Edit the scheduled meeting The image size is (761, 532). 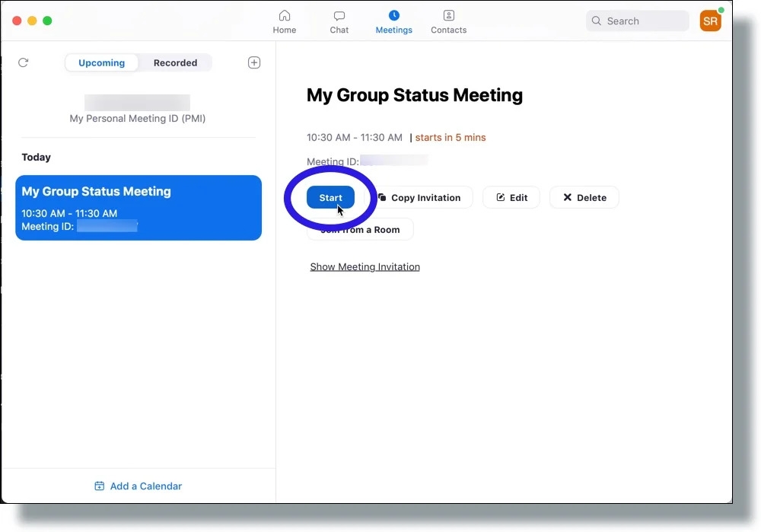[x=511, y=198]
